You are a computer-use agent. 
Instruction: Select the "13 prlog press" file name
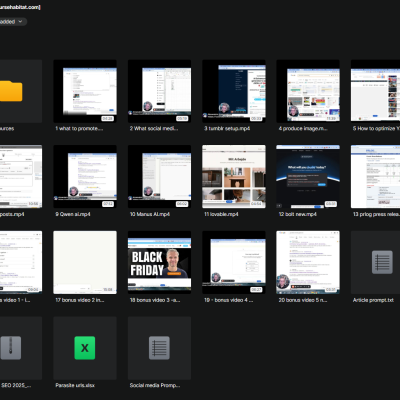click(376, 214)
